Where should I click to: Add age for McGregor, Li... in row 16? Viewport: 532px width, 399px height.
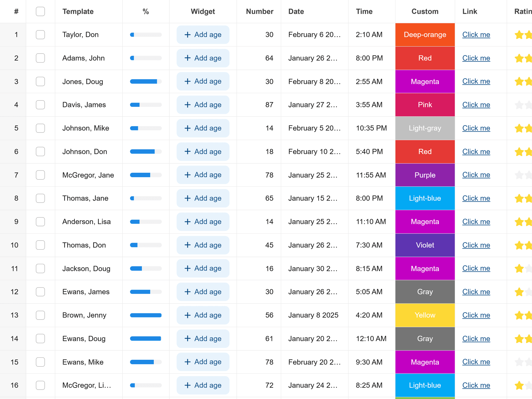(x=188, y=385)
